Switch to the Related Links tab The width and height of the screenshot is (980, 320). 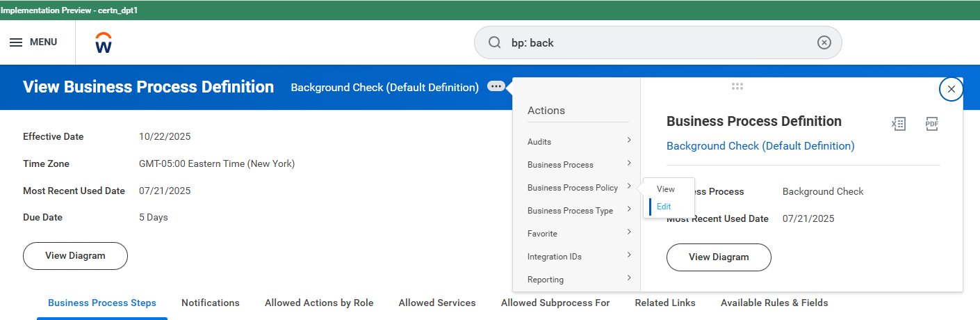click(x=665, y=303)
